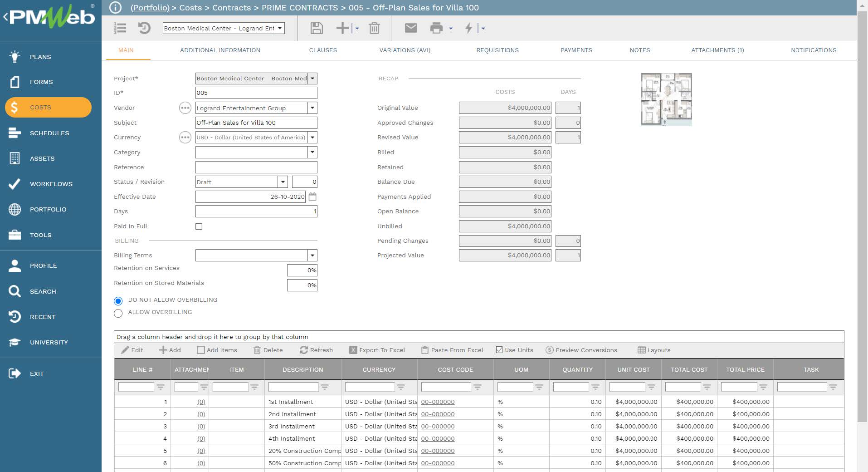Screen dimensions: 868x472
Task: Click the Layouts button in grid toolbar
Action: [x=654, y=350]
